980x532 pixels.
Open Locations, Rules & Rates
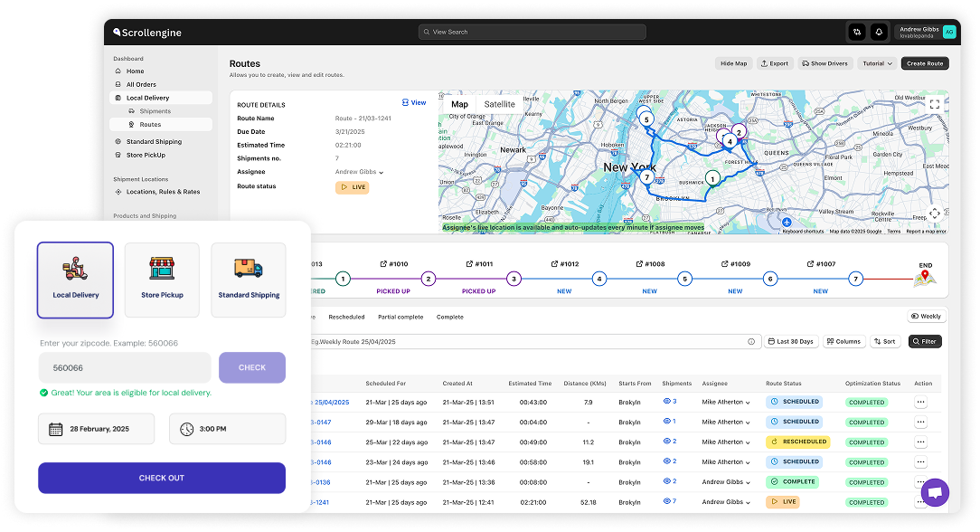click(163, 192)
